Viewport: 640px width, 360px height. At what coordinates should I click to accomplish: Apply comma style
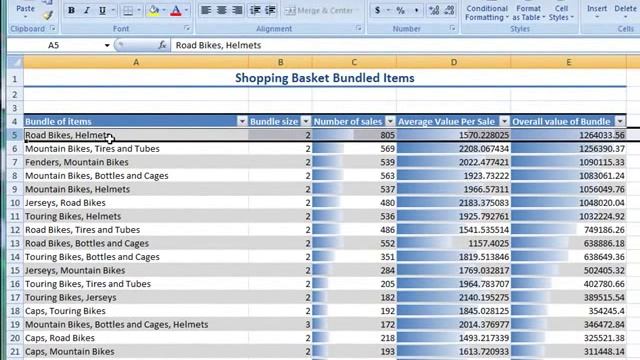click(416, 10)
